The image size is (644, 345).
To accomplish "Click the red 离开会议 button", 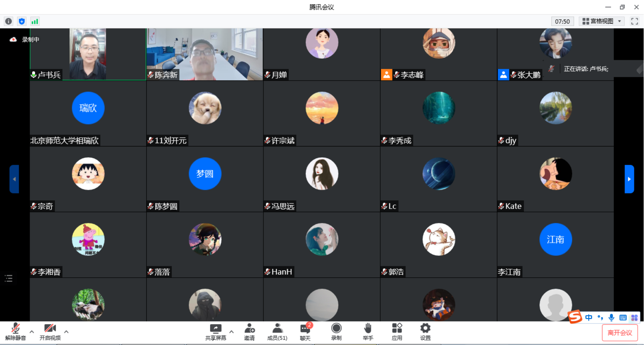I will point(619,332).
